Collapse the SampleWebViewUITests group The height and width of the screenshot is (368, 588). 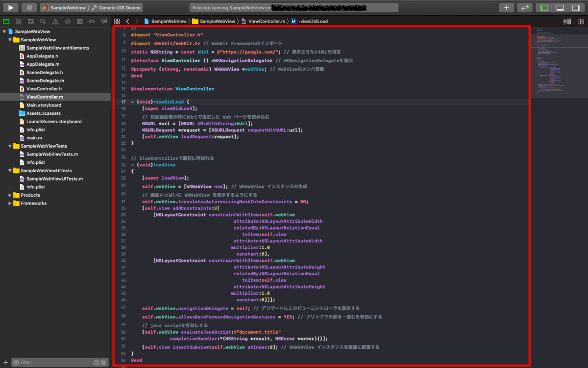click(10, 170)
